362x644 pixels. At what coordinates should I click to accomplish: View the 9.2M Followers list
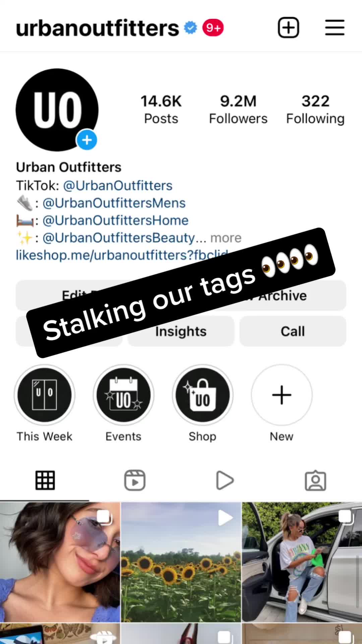pos(238,110)
